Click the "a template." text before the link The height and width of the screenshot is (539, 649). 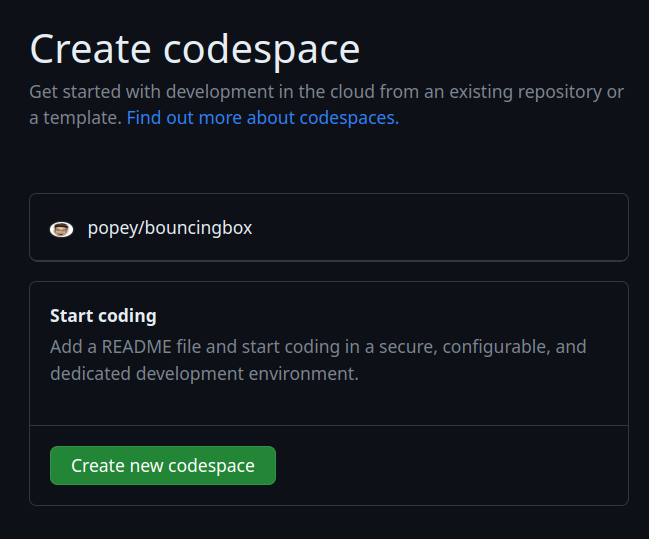[x=75, y=118]
